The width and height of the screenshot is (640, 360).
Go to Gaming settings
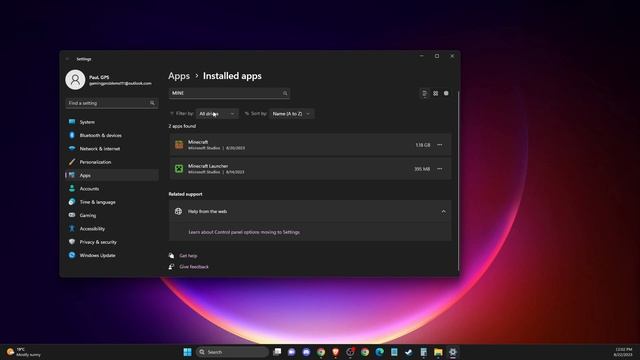click(111, 215)
